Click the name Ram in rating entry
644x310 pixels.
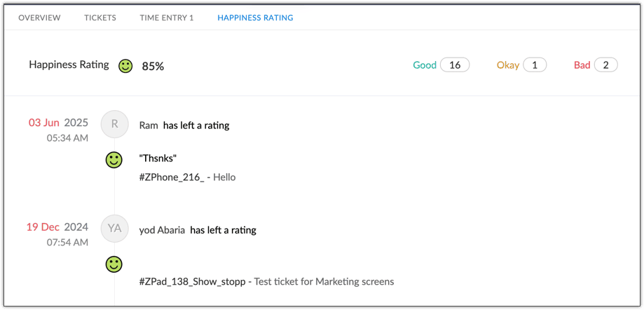click(149, 126)
